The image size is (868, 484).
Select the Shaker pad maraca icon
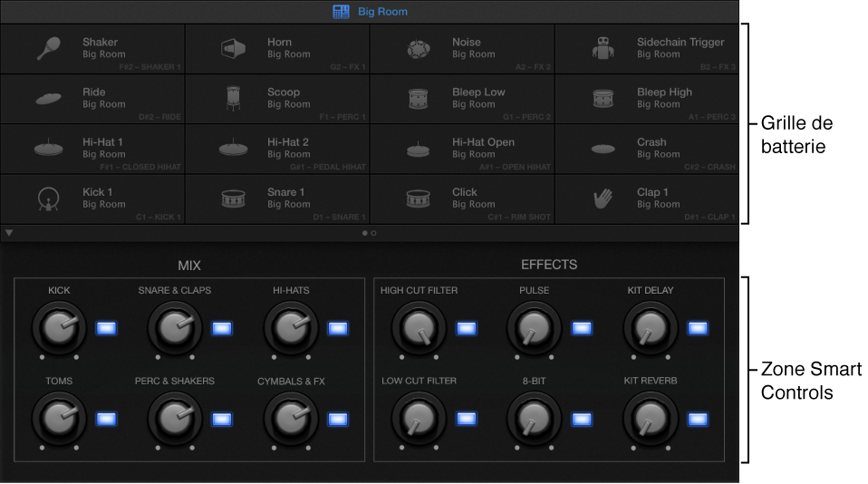(49, 48)
